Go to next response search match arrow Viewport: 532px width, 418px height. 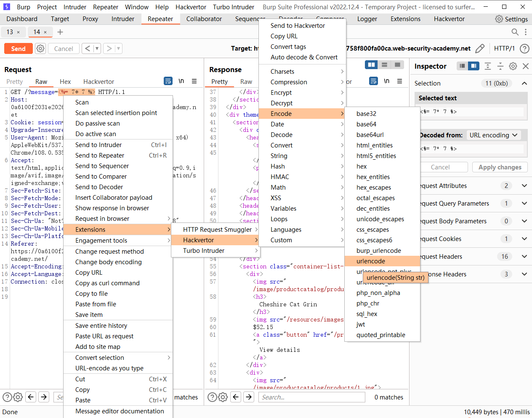tap(249, 397)
